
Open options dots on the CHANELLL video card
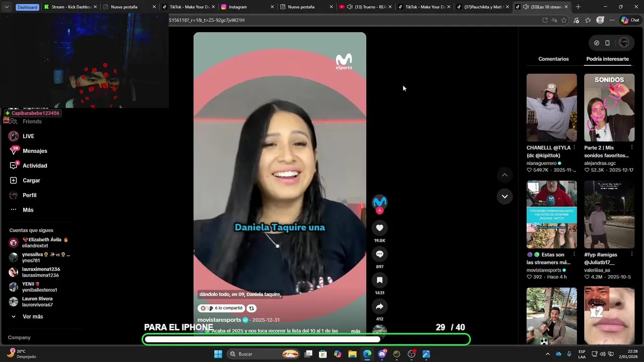574,148
